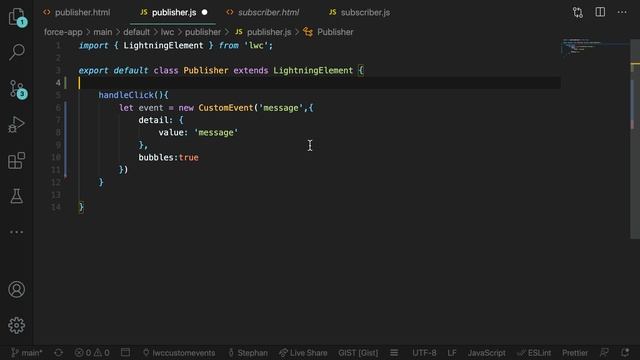The image size is (640, 360).
Task: Click force-app in breadcrumb
Action: 63,32
